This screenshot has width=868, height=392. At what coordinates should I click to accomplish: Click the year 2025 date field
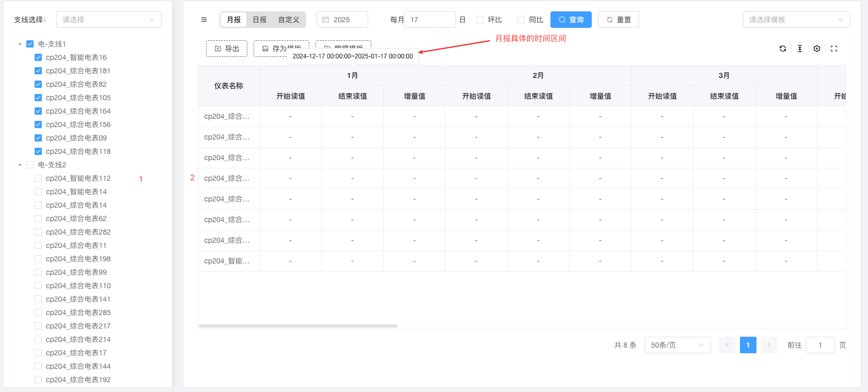coord(342,20)
